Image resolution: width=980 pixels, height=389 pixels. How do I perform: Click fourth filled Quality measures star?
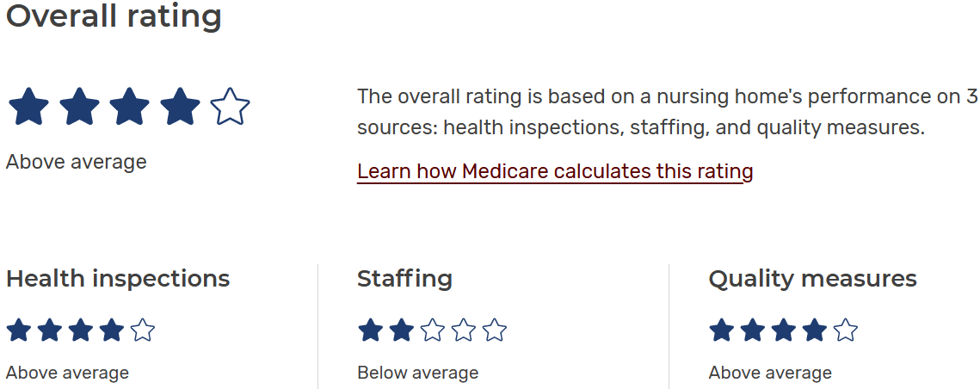coord(815,330)
